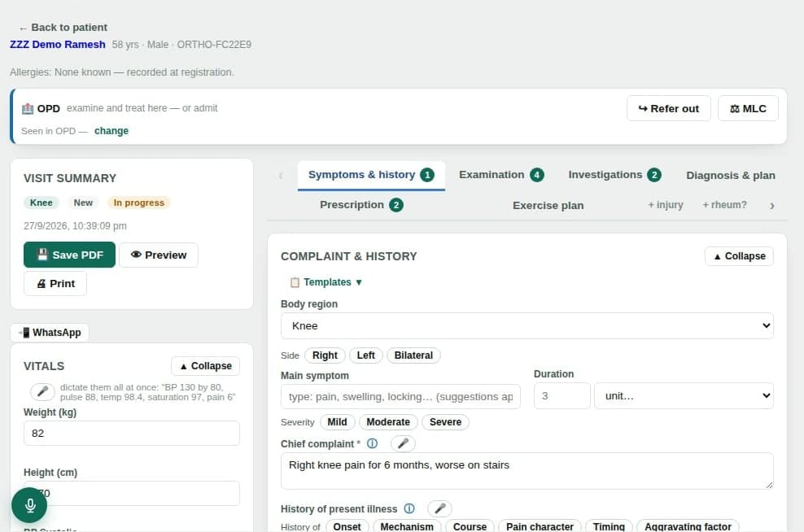Select Bilateral side option
This screenshot has height=532, width=804.
click(413, 355)
